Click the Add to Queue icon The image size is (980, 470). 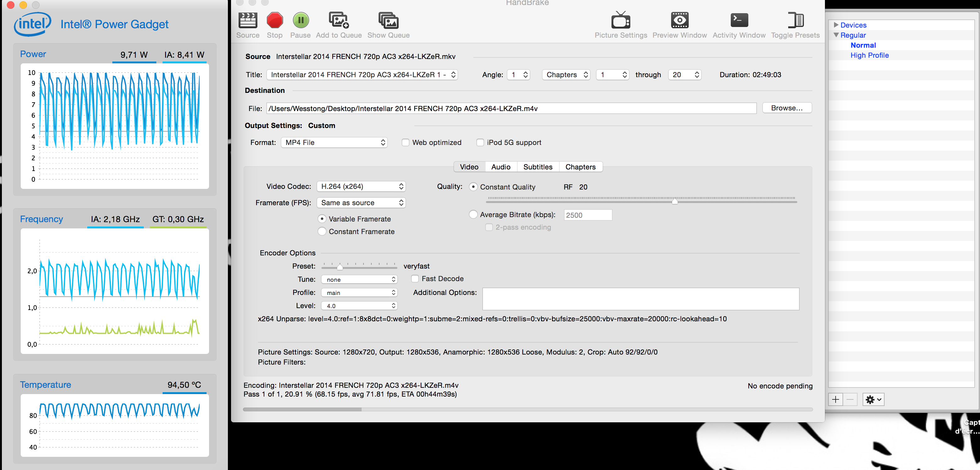tap(338, 20)
